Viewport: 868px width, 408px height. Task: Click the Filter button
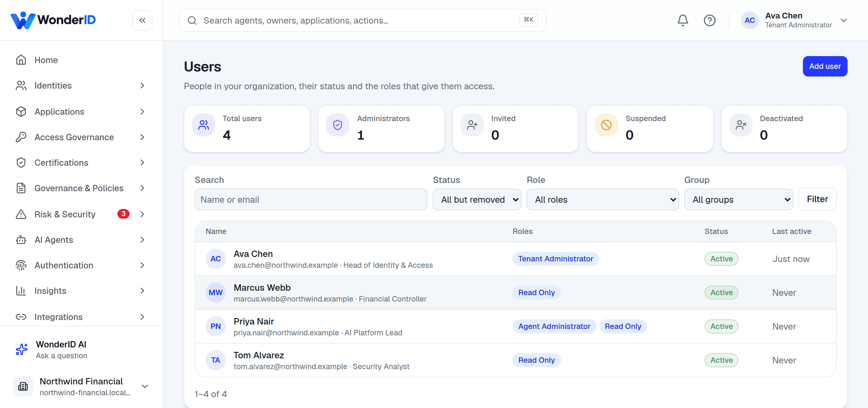tap(817, 199)
